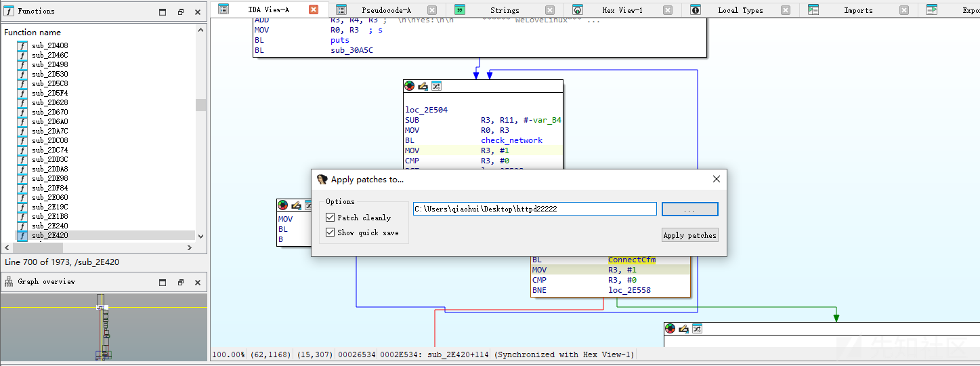This screenshot has width=980, height=366.
Task: Close the IDA View-A tab
Action: pos(314,9)
